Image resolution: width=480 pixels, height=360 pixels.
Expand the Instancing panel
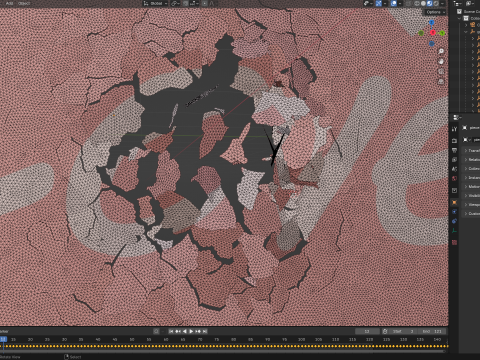pos(471,178)
